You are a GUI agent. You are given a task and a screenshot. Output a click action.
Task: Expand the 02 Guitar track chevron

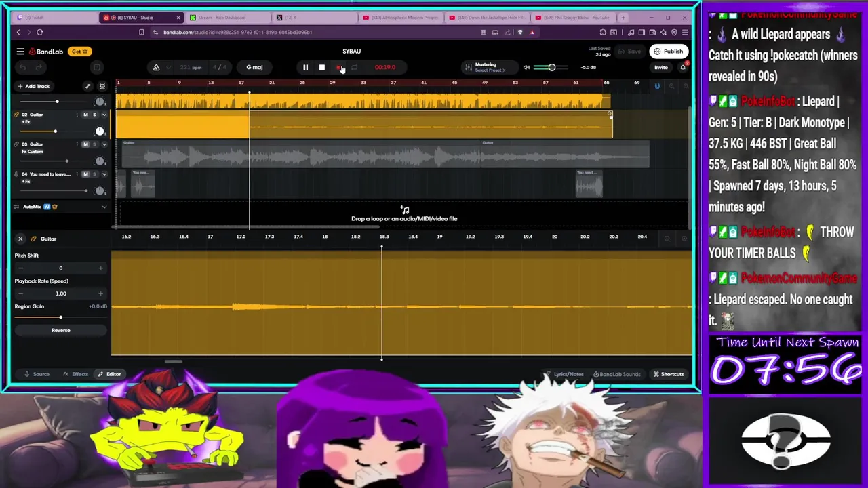[104, 115]
